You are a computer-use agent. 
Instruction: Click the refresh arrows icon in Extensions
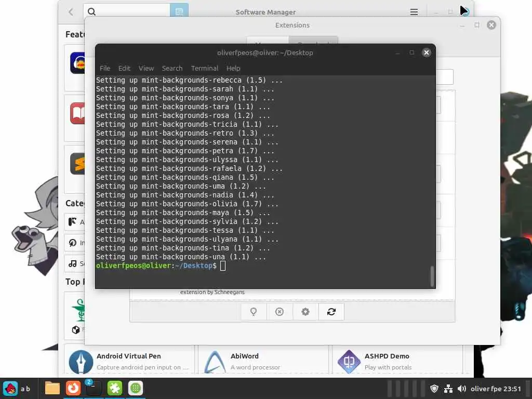tap(331, 312)
